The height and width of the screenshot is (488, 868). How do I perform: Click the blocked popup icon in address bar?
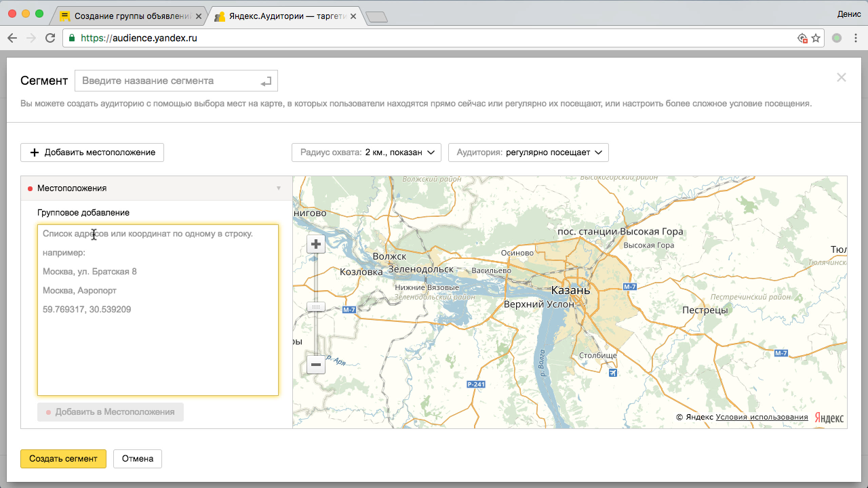802,39
